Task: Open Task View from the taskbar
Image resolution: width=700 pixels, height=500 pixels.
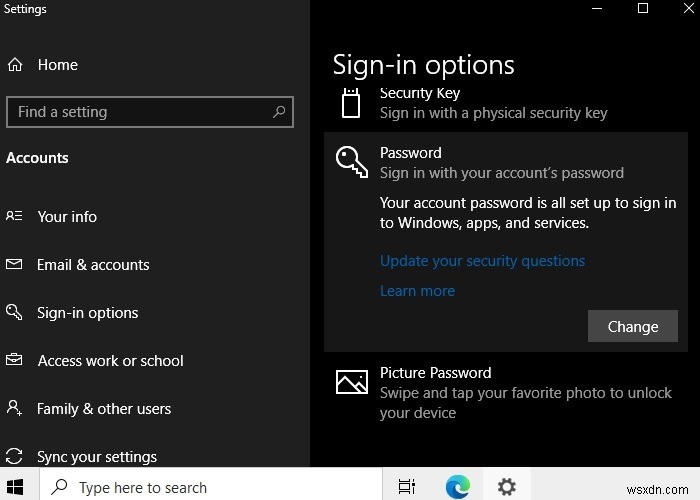Action: (406, 487)
